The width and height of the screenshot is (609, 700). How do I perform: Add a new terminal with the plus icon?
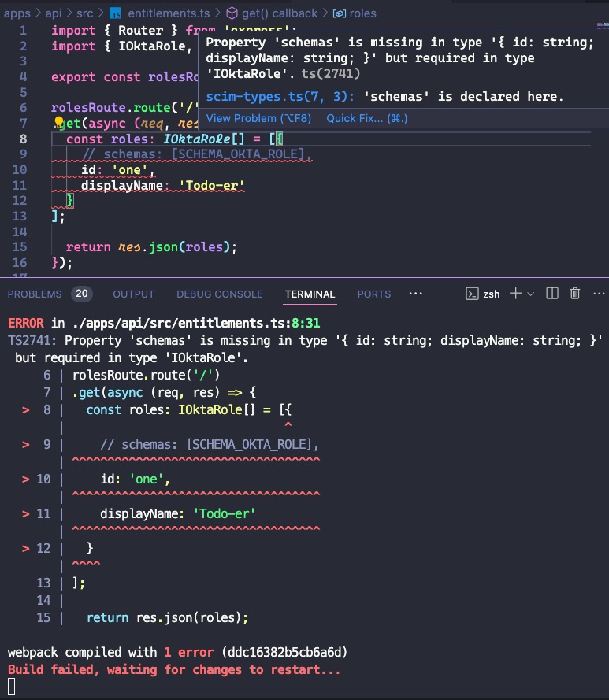pyautogui.click(x=515, y=293)
